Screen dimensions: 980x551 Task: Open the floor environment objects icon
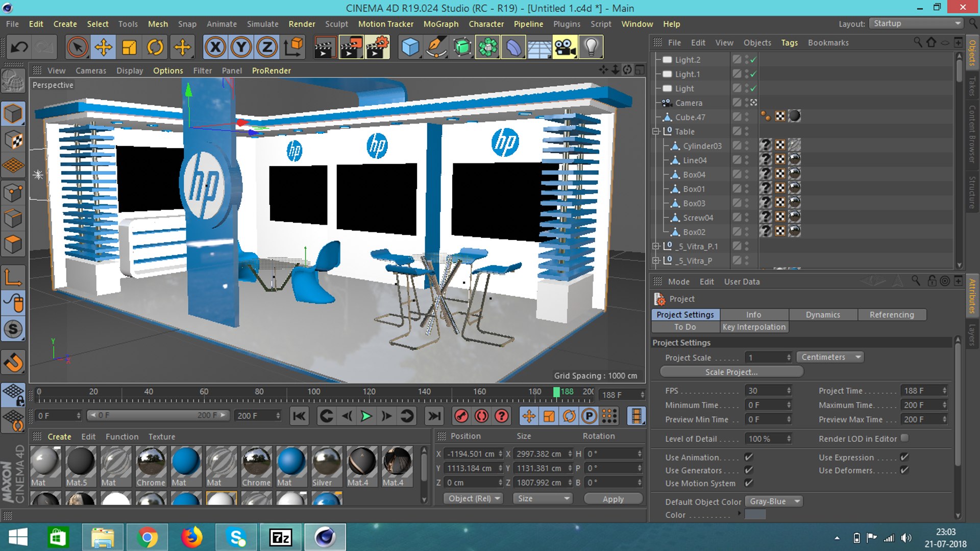[539, 47]
